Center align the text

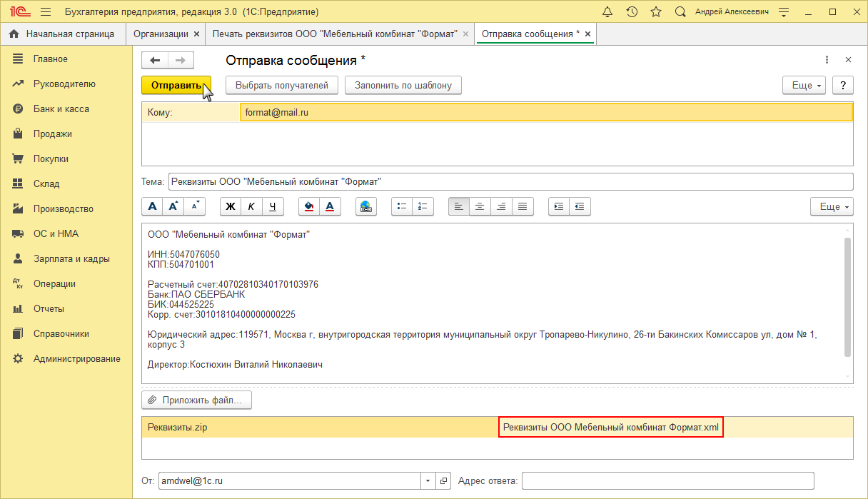click(x=480, y=206)
